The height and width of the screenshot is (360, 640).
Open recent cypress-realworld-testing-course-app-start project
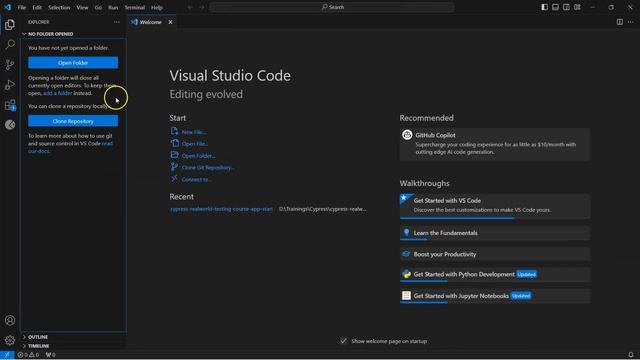(x=221, y=209)
